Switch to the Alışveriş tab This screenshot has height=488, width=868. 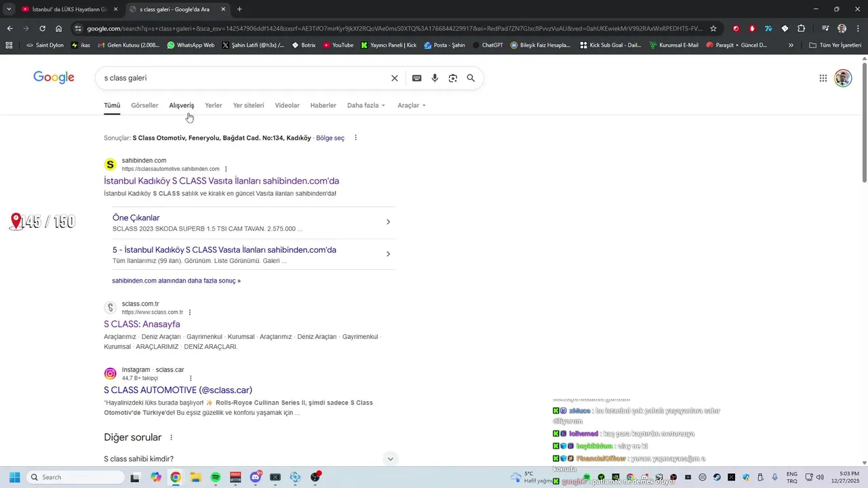(x=182, y=105)
